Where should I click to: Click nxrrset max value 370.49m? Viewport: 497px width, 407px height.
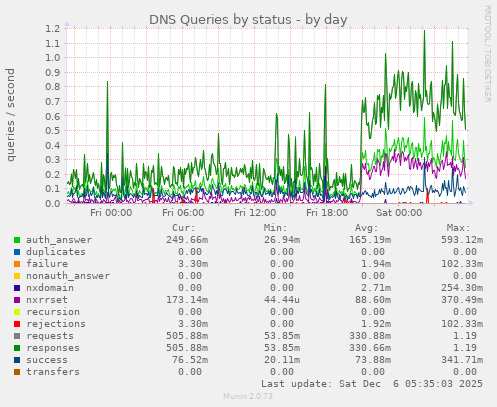462,300
